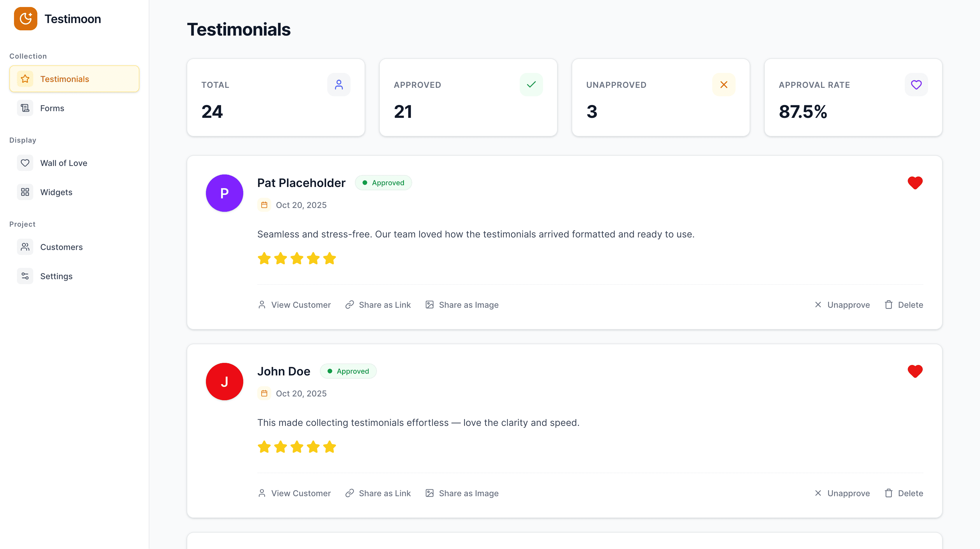Viewport: 980px width, 549px height.
Task: Click the person icon on the Total card
Action: click(x=339, y=85)
